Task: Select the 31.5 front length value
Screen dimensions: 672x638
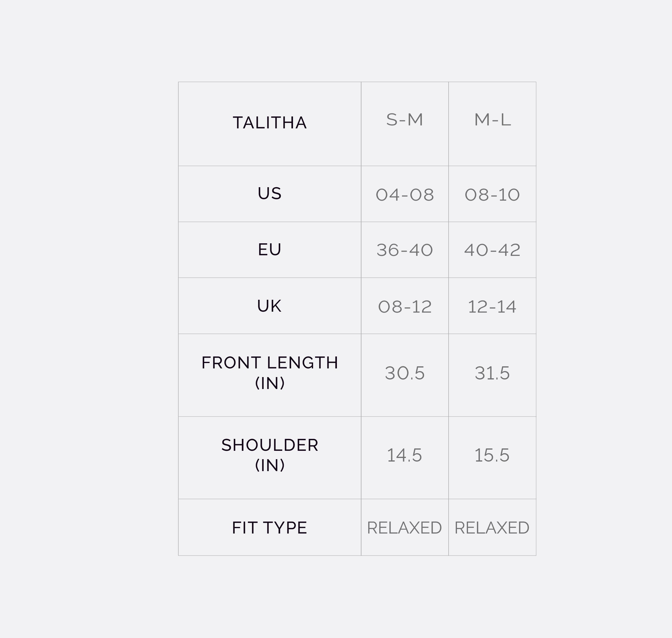Action: coord(492,373)
